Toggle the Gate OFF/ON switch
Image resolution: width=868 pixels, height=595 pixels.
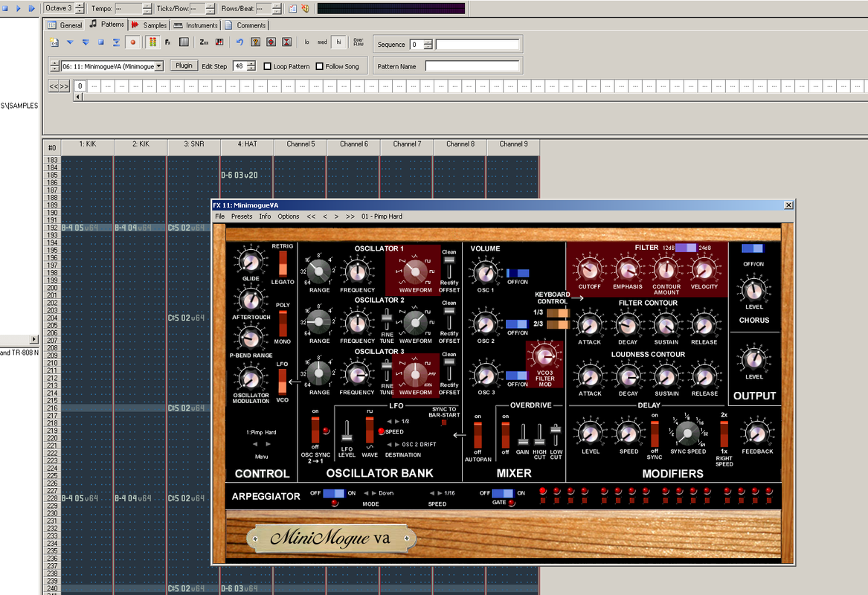(502, 493)
